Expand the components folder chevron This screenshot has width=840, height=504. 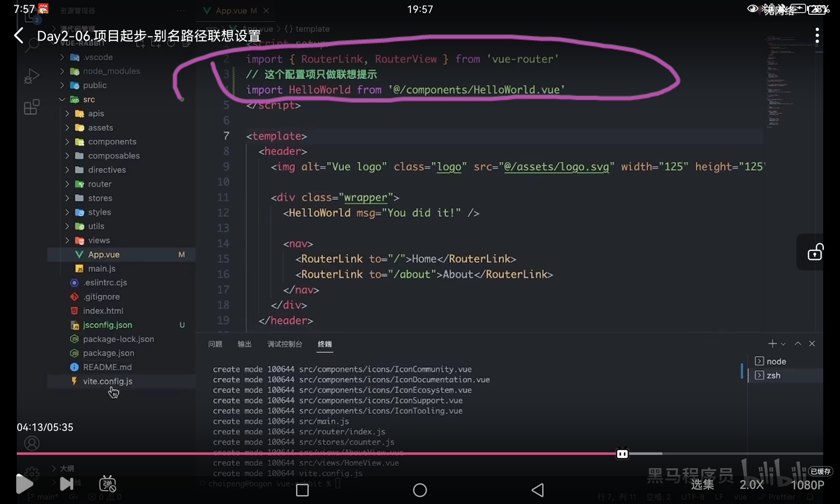pos(67,142)
